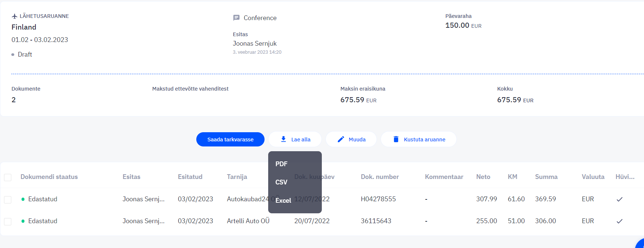Sort by the Neto column header
The width and height of the screenshot is (644, 248).
pos(483,177)
